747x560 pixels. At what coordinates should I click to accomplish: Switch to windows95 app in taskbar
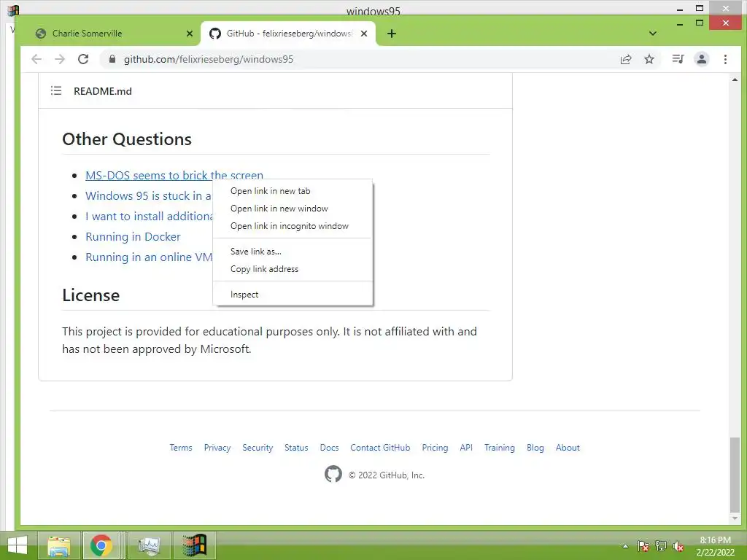[x=194, y=545]
